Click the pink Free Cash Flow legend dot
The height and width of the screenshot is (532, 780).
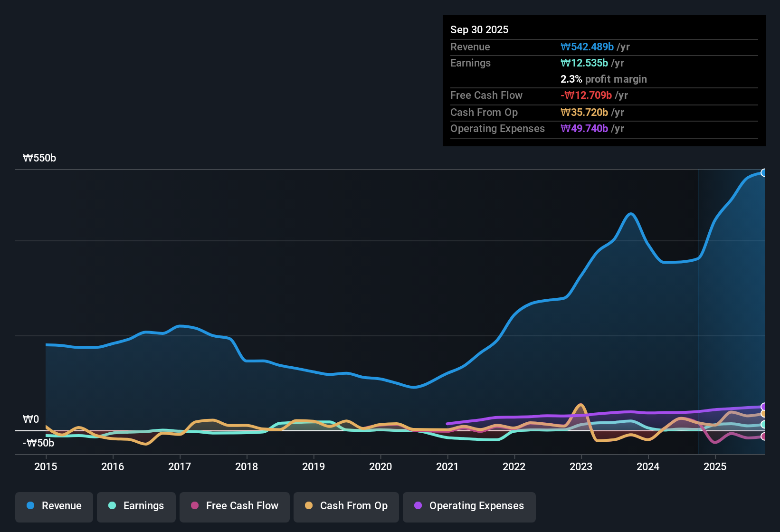tap(195, 506)
